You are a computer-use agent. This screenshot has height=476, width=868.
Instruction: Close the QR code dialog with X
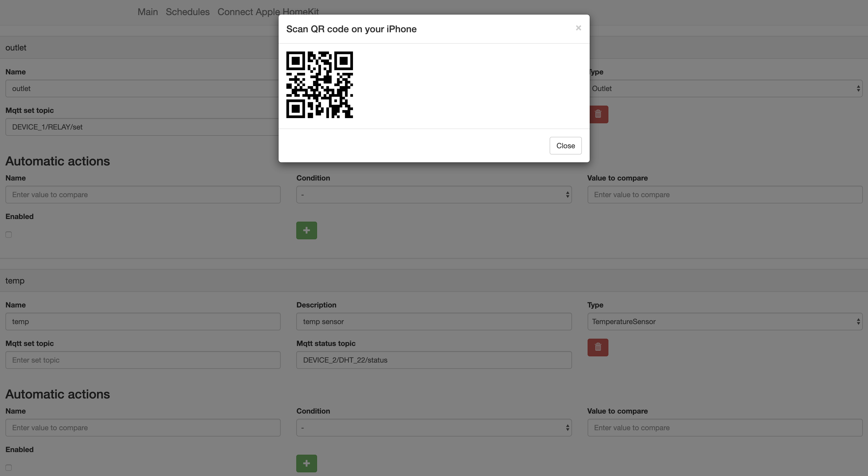[x=578, y=28]
